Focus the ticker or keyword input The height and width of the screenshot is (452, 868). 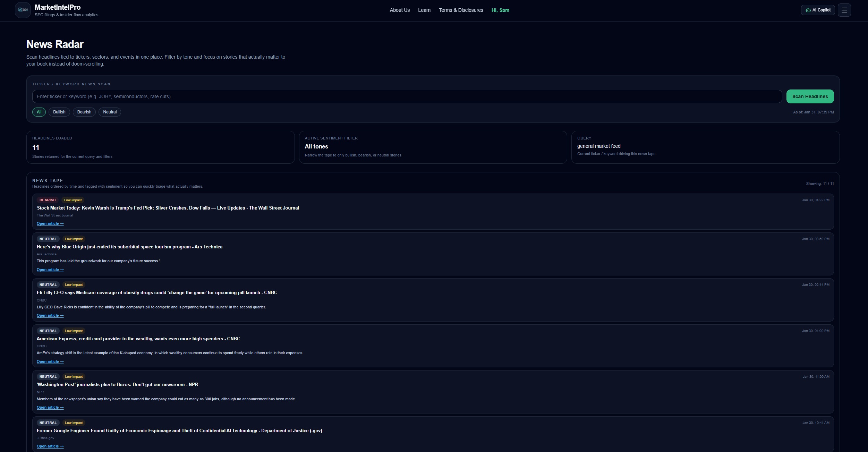click(407, 96)
